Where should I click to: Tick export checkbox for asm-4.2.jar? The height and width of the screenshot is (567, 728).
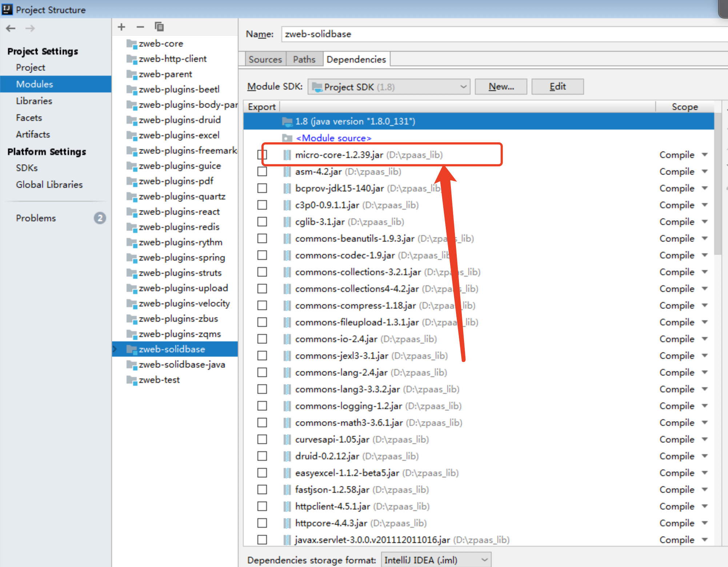[x=262, y=172]
